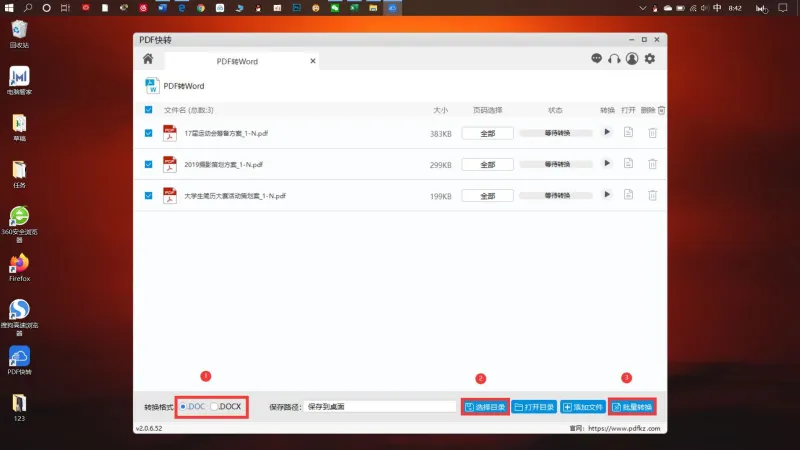Open the PDF快转 desktop shortcut

pyautogui.click(x=19, y=361)
